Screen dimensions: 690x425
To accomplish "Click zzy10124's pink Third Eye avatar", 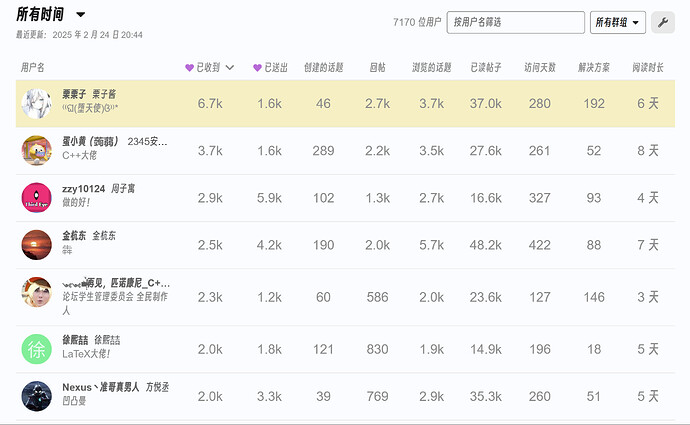I will pyautogui.click(x=37, y=198).
